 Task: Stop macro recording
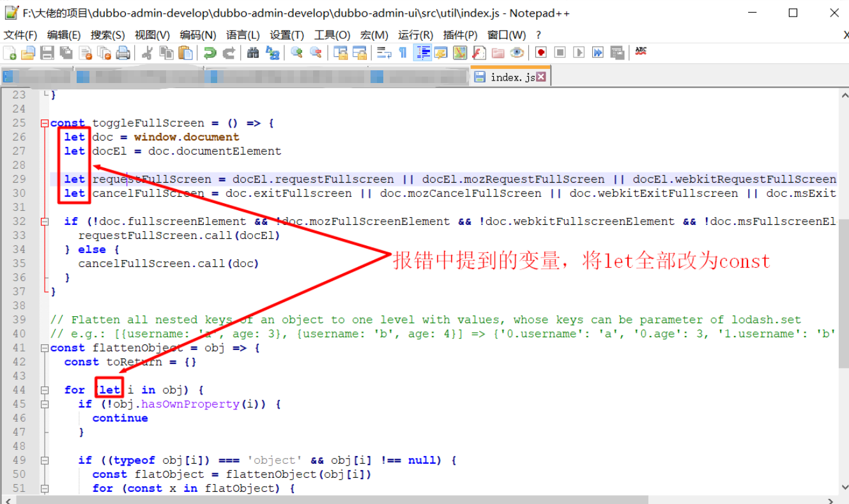coord(560,52)
